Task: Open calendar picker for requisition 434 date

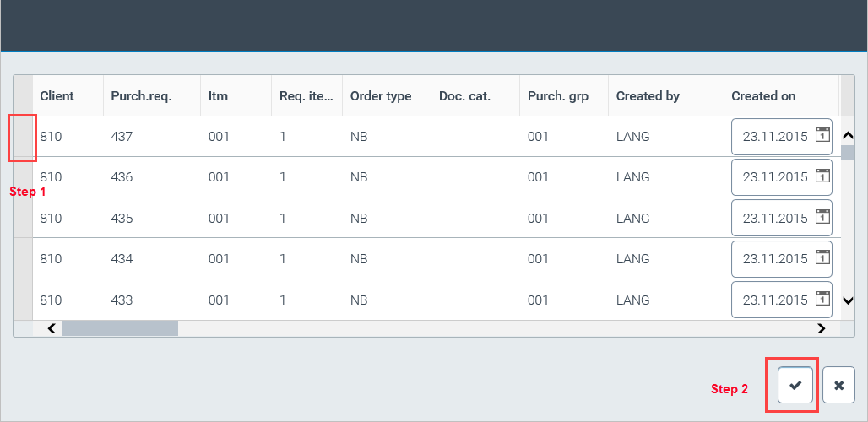Action: coord(822,258)
